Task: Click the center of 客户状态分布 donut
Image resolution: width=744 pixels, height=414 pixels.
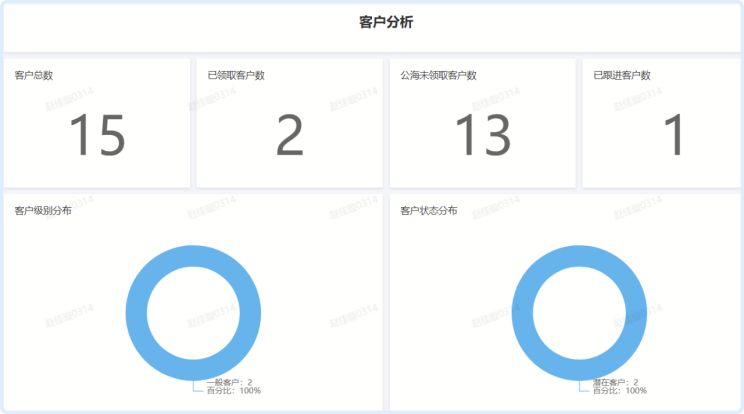Action: tap(579, 311)
